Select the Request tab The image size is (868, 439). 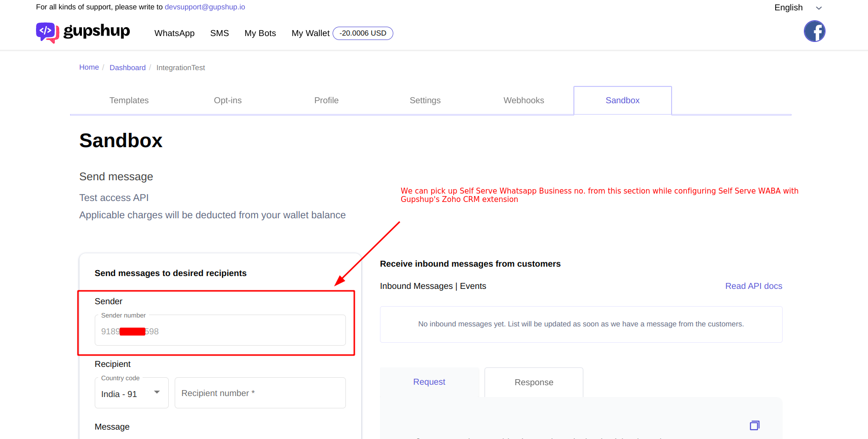pyautogui.click(x=429, y=382)
